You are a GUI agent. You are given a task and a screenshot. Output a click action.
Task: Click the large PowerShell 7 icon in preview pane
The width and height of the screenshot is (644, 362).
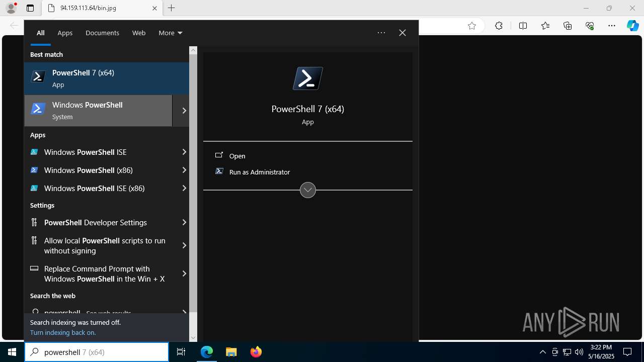[x=308, y=78]
